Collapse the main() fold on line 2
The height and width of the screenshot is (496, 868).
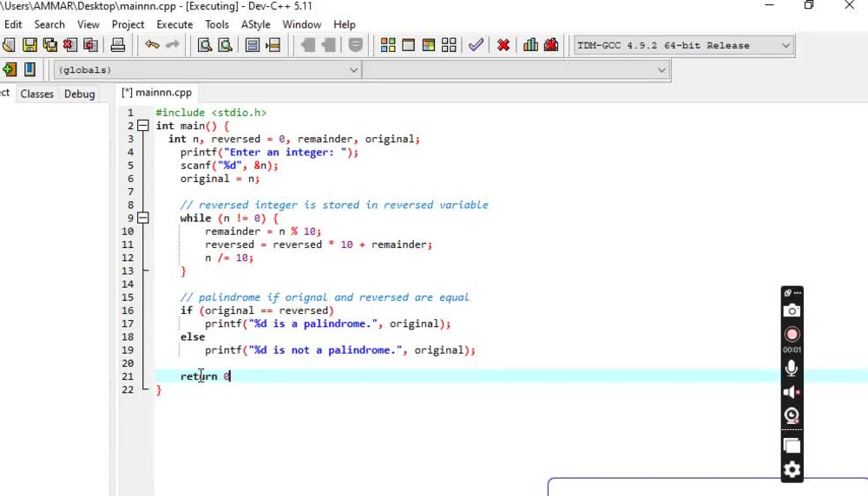[143, 126]
